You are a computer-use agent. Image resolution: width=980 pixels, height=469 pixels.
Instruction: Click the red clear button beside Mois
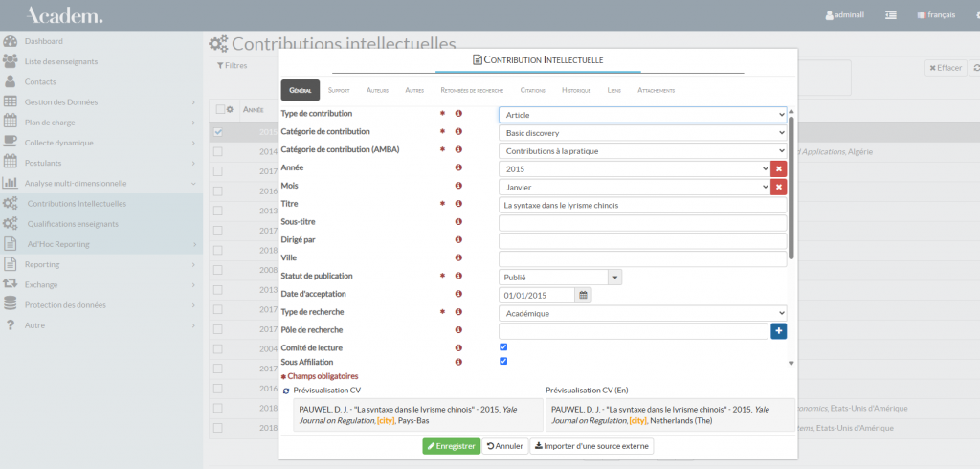(778, 187)
